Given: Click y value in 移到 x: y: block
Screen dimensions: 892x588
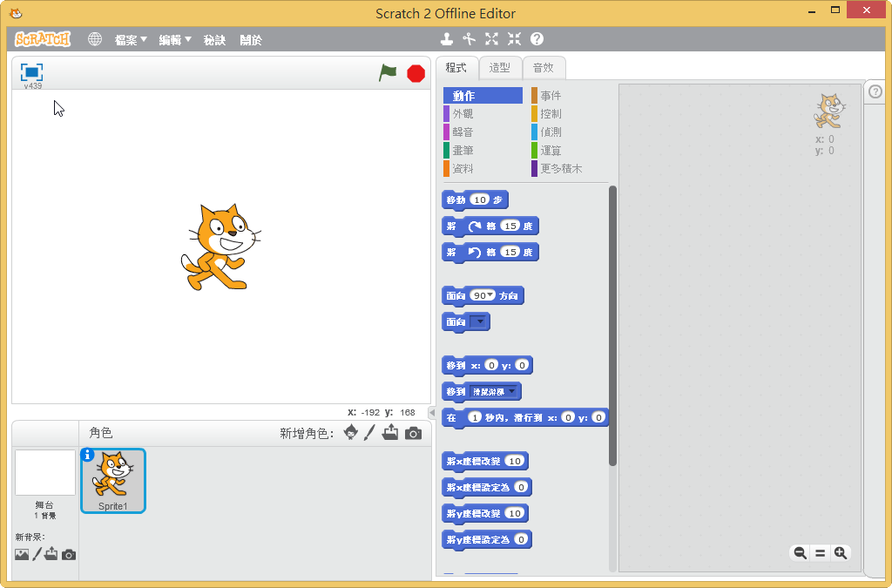Looking at the screenshot, I should coord(522,365).
